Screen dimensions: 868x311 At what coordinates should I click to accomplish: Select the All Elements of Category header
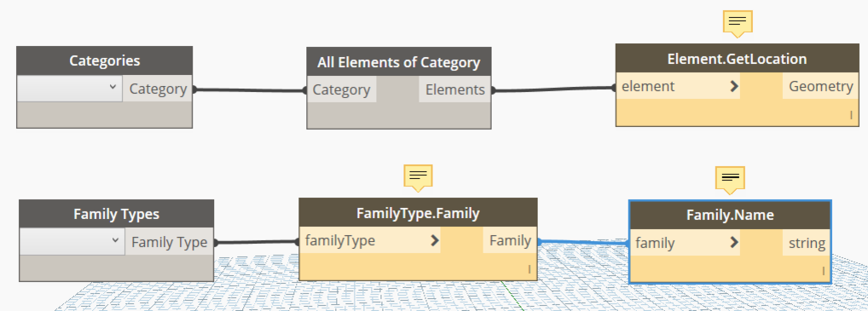click(398, 62)
